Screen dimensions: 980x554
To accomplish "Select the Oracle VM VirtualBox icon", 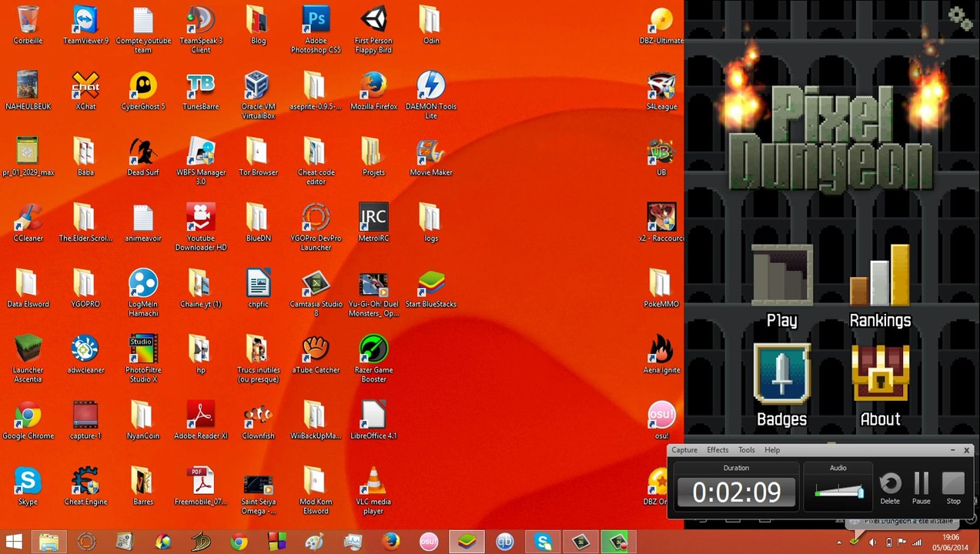I will tap(258, 86).
